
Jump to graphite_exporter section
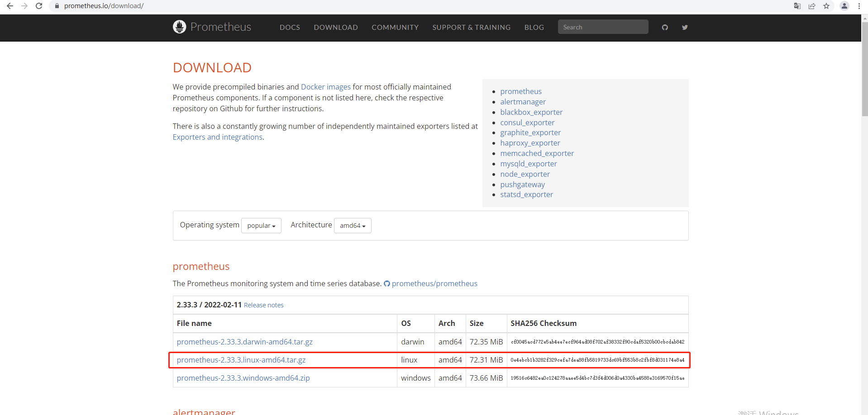pos(530,132)
